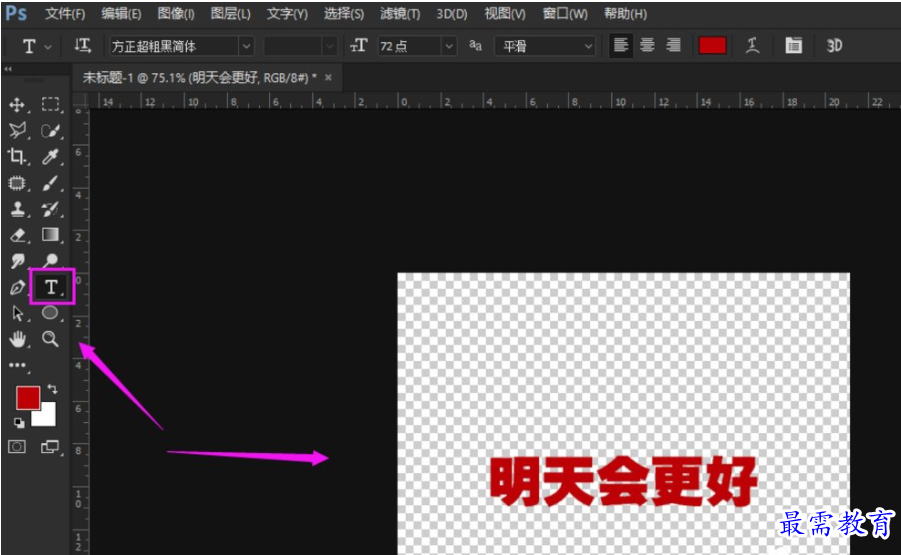Open the 视图(V) menu

click(x=505, y=14)
